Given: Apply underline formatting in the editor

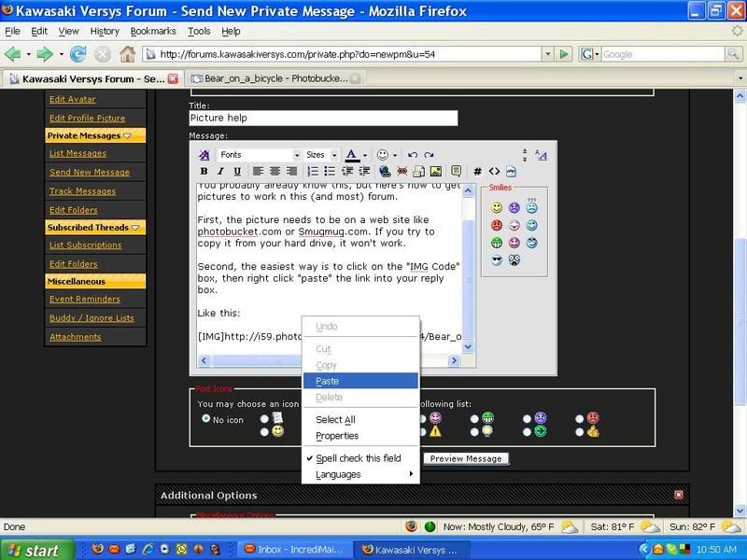Looking at the screenshot, I should tap(237, 172).
